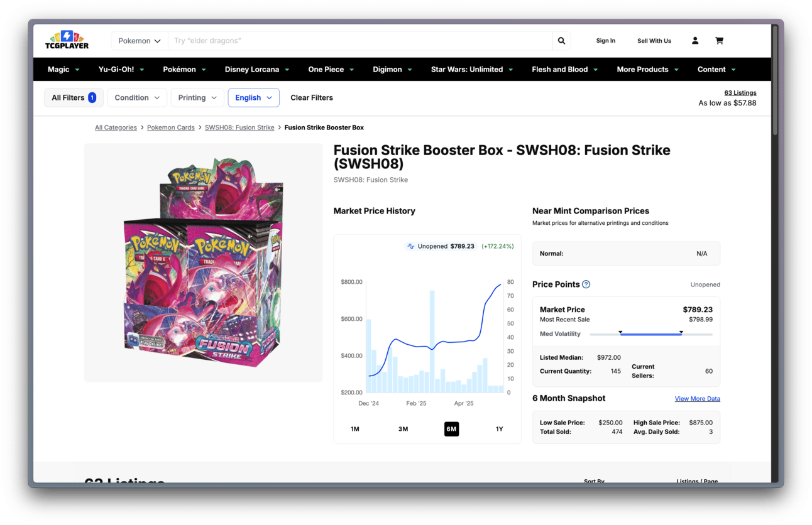Select the 3M chart range
The height and width of the screenshot is (525, 812).
[403, 429]
